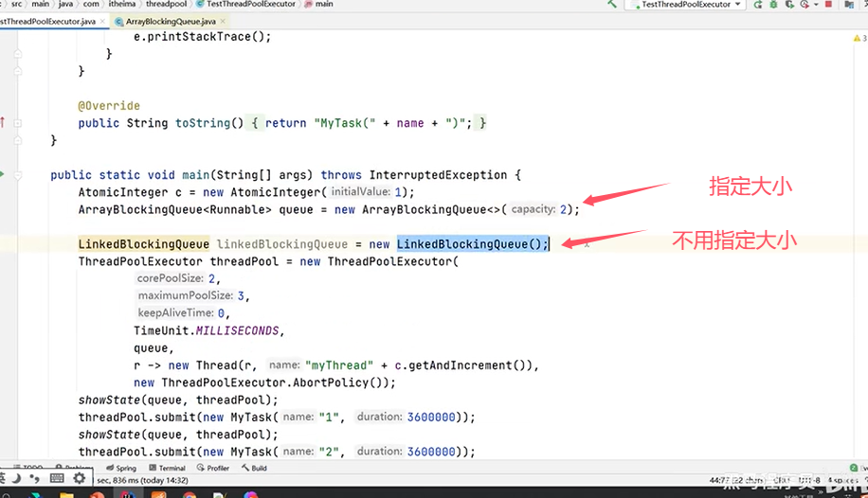Viewport: 868px width, 498px height.
Task: Click the 'keepAliveTime:' parameter hint
Action: click(175, 312)
